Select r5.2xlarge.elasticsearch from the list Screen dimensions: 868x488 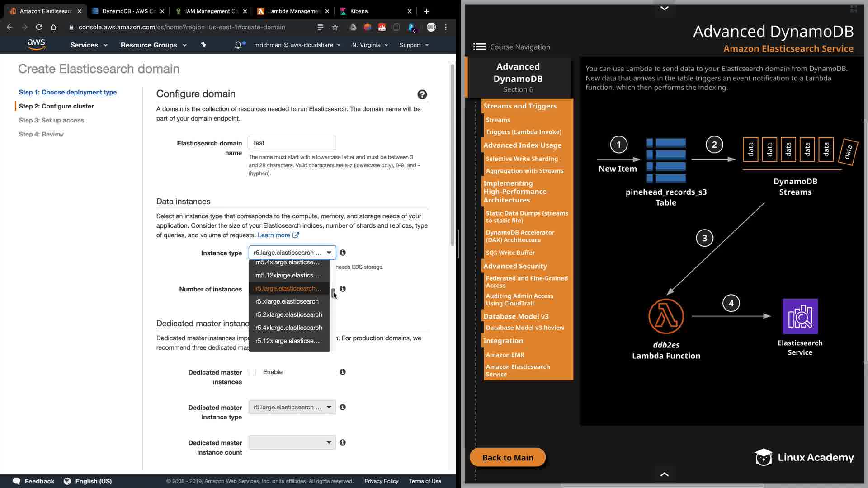coord(288,314)
